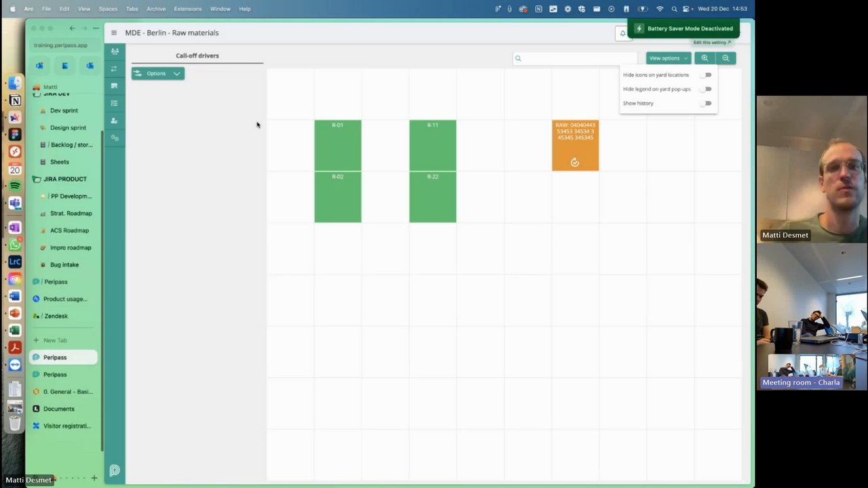Click the task list sidebar icon
The height and width of the screenshot is (488, 868).
coord(114,103)
